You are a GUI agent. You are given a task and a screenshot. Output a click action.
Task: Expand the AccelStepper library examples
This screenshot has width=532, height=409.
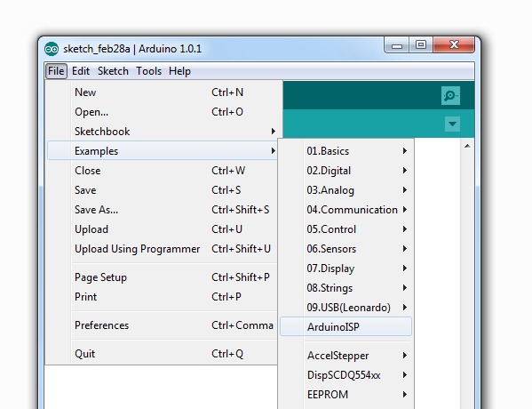point(345,356)
